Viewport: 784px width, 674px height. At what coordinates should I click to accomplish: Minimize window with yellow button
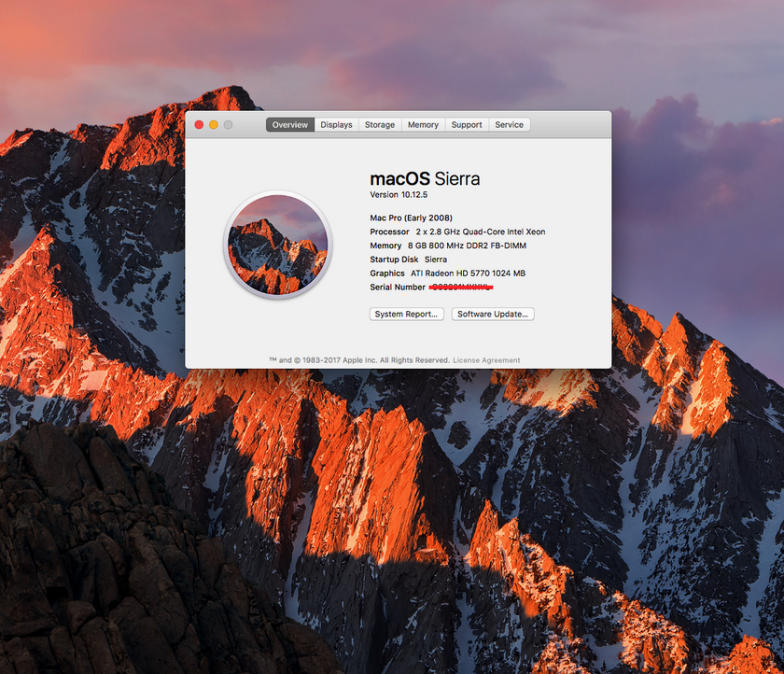[214, 124]
